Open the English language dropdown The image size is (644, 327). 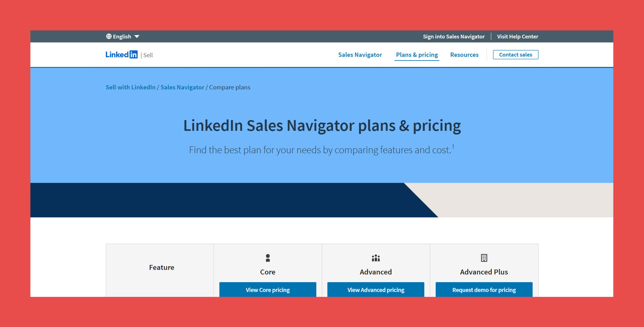[x=122, y=36]
